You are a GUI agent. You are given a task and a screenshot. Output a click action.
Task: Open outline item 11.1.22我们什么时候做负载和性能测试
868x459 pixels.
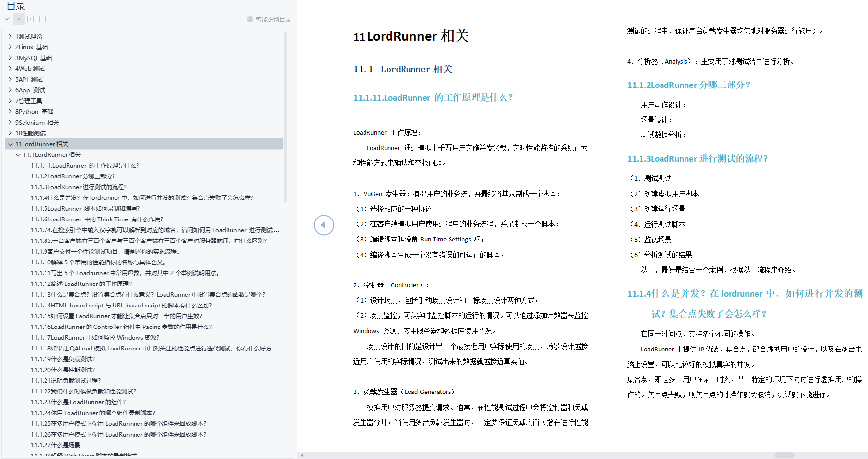(x=84, y=391)
